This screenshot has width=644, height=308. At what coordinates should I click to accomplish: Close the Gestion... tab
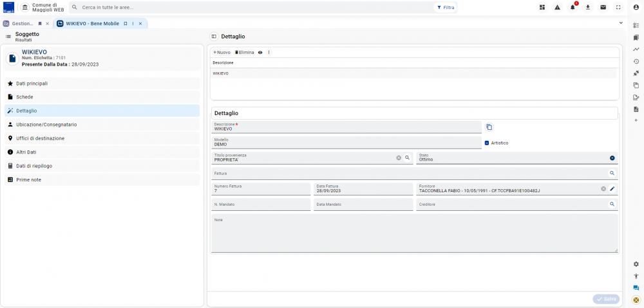(47, 24)
